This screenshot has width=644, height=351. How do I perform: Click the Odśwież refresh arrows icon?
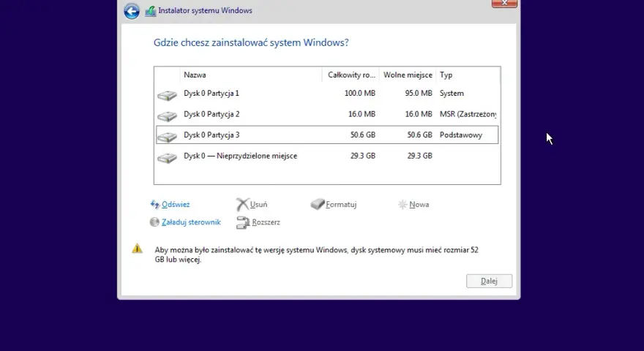tap(155, 205)
